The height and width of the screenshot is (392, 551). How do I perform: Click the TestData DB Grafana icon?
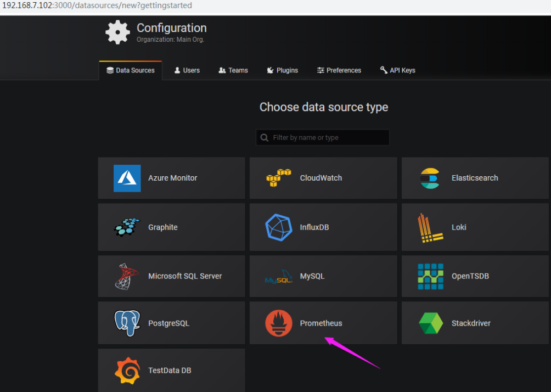[x=127, y=371]
